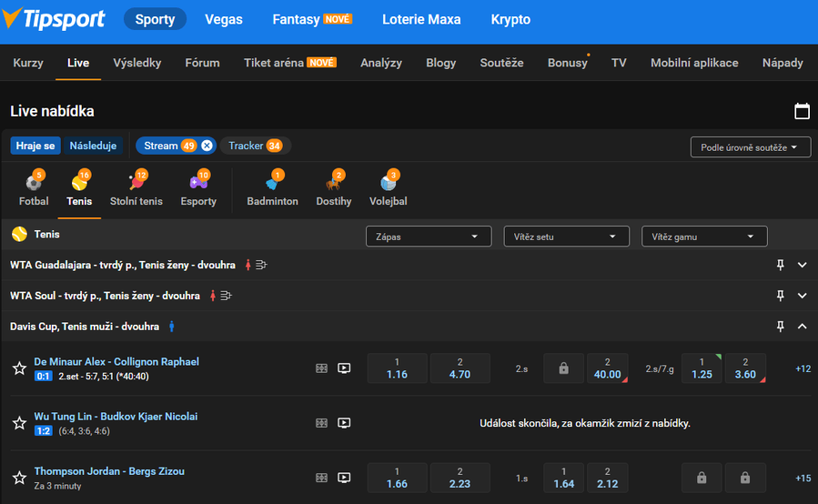Viewport: 818px width, 504px height.
Task: Expand the WTA Soul section chevron
Action: click(x=803, y=296)
